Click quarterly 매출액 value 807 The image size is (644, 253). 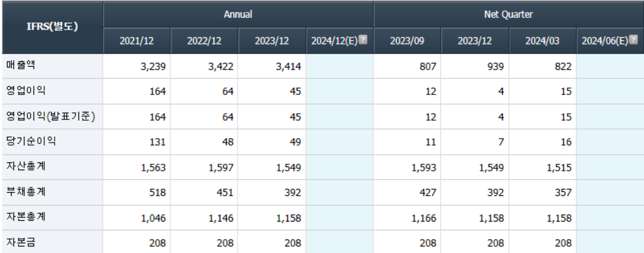(428, 67)
